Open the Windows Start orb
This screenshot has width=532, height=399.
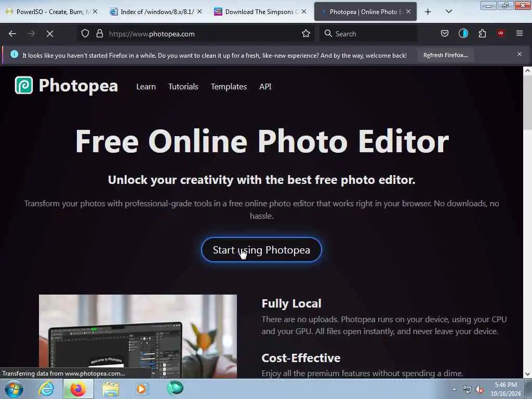point(14,389)
